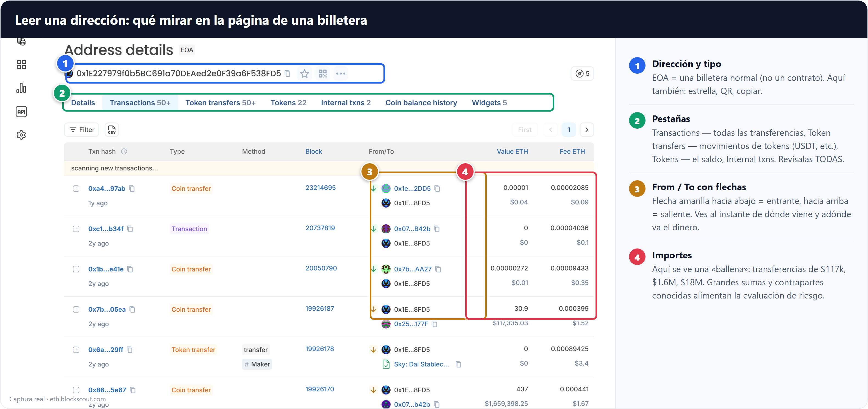Open sender address 0x07...B42b
This screenshot has height=409, width=868.
coord(412,229)
